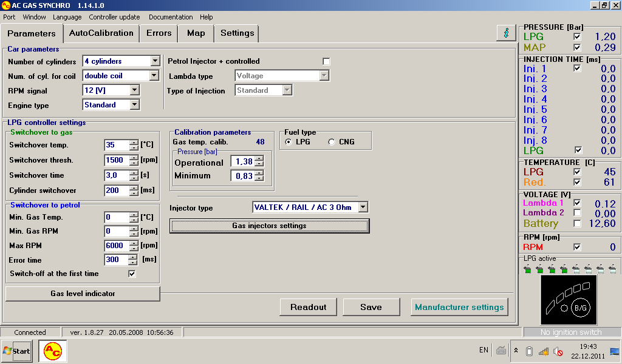622x364 pixels.
Task: Switch to the Errors tab
Action: click(159, 33)
